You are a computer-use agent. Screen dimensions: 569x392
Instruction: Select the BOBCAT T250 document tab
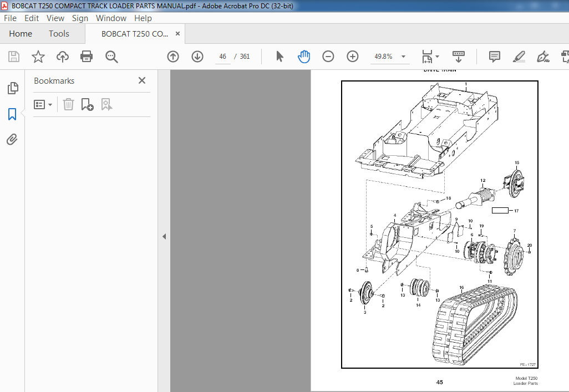[x=135, y=34]
